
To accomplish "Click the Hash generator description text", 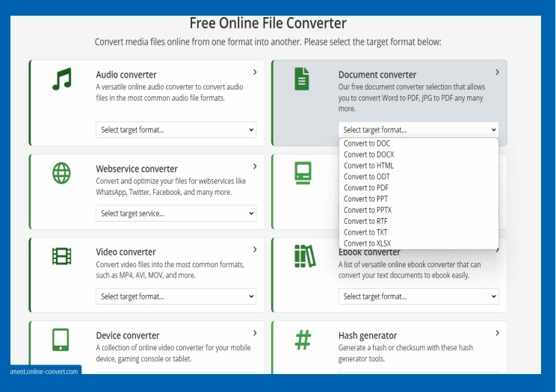I will (406, 353).
